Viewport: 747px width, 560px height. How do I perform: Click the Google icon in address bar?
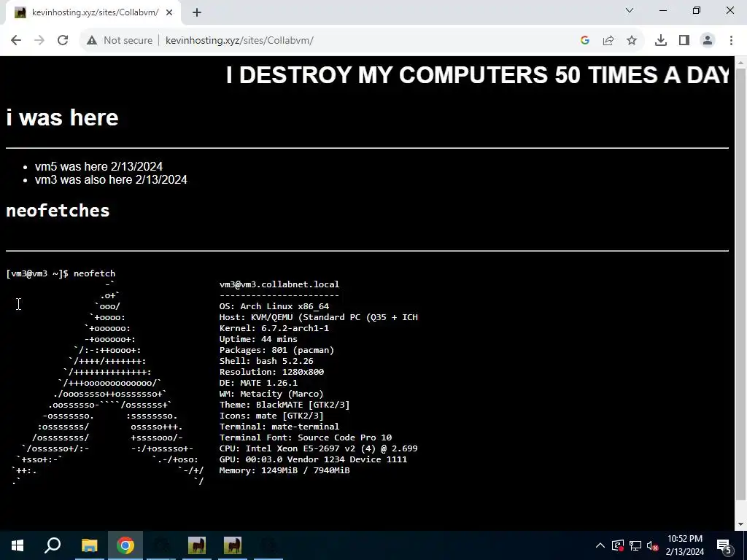pos(585,41)
